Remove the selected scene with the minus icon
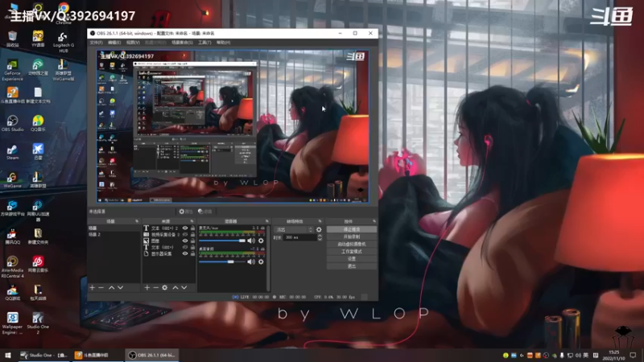644x362 pixels. [101, 288]
